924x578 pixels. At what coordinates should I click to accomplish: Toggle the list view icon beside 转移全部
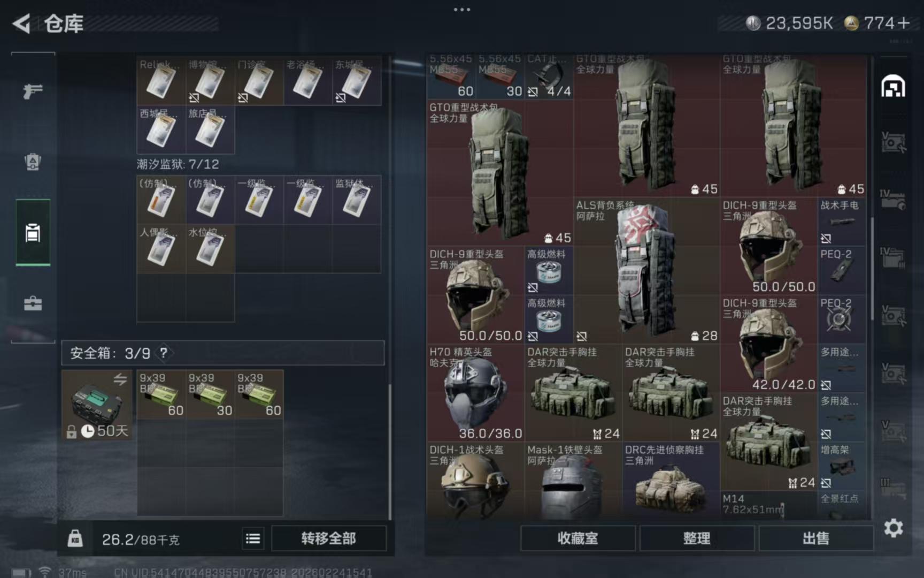[x=253, y=538]
